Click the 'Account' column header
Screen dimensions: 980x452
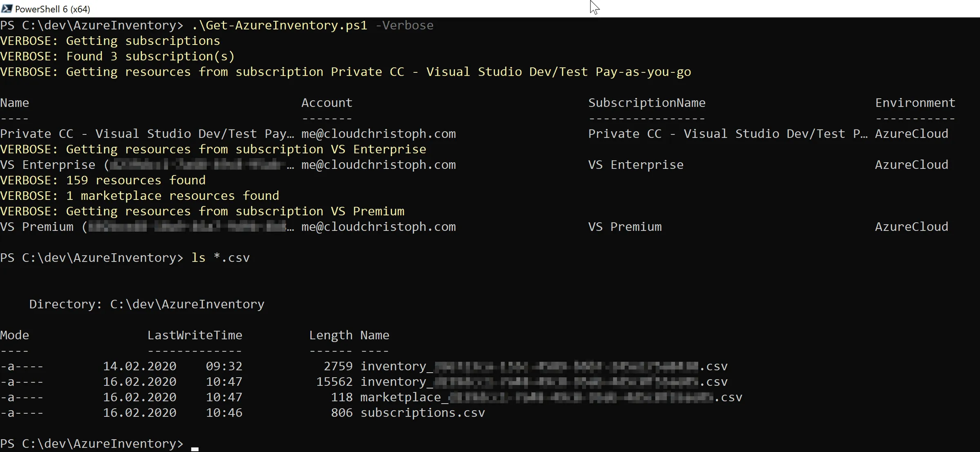(327, 103)
